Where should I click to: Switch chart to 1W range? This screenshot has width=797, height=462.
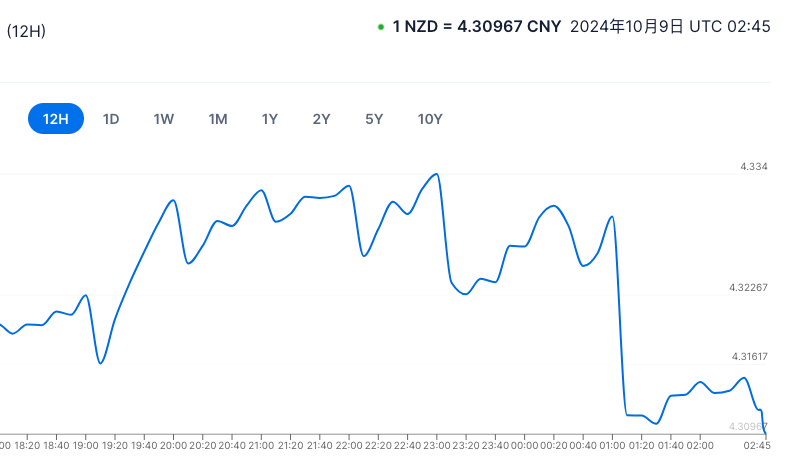[164, 119]
